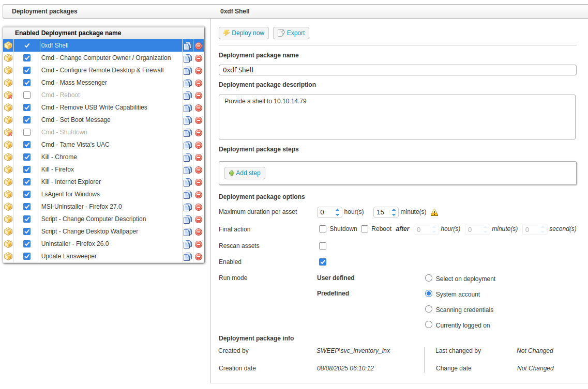This screenshot has width=588, height=389.
Task: Toggle the Reboot final action checkbox
Action: click(x=365, y=229)
